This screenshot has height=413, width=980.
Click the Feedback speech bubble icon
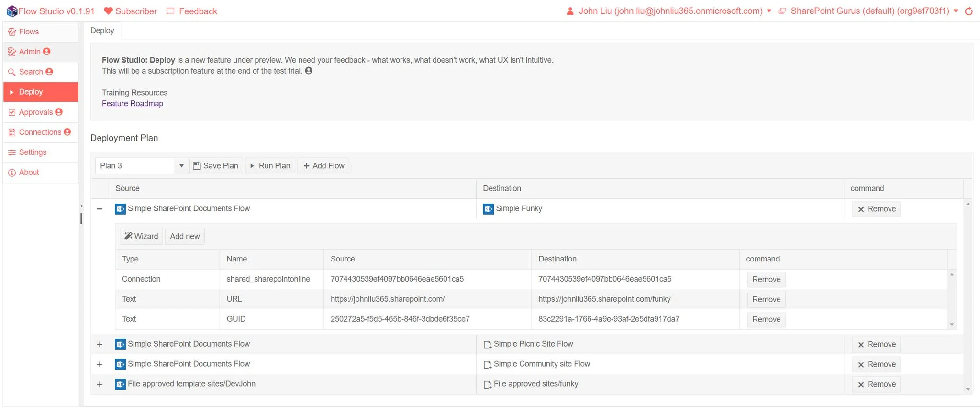click(170, 11)
